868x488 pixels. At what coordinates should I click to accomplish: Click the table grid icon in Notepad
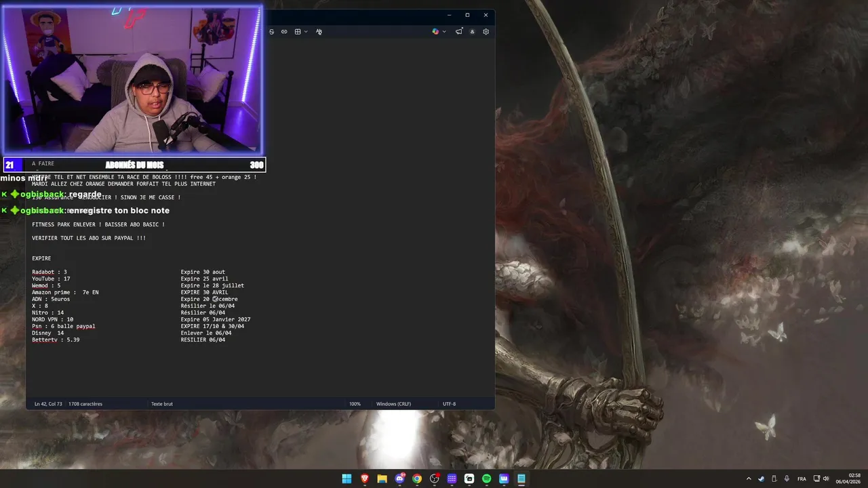pyautogui.click(x=297, y=32)
